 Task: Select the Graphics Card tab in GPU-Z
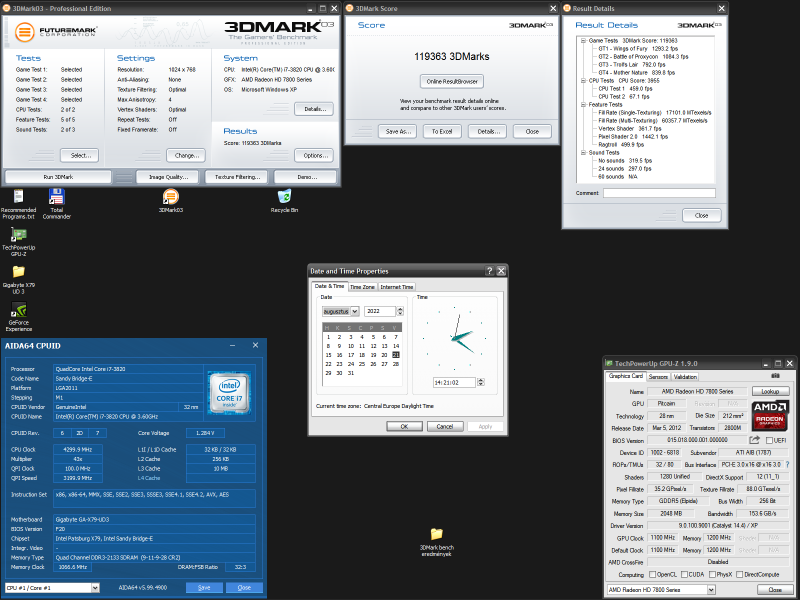[x=626, y=376]
